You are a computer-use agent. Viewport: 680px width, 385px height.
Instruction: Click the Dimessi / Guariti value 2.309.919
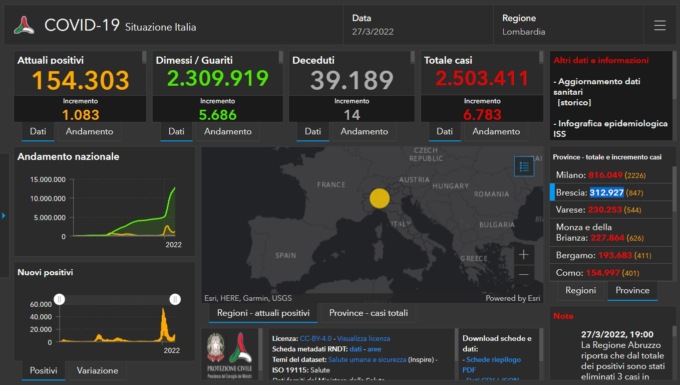[x=218, y=78]
